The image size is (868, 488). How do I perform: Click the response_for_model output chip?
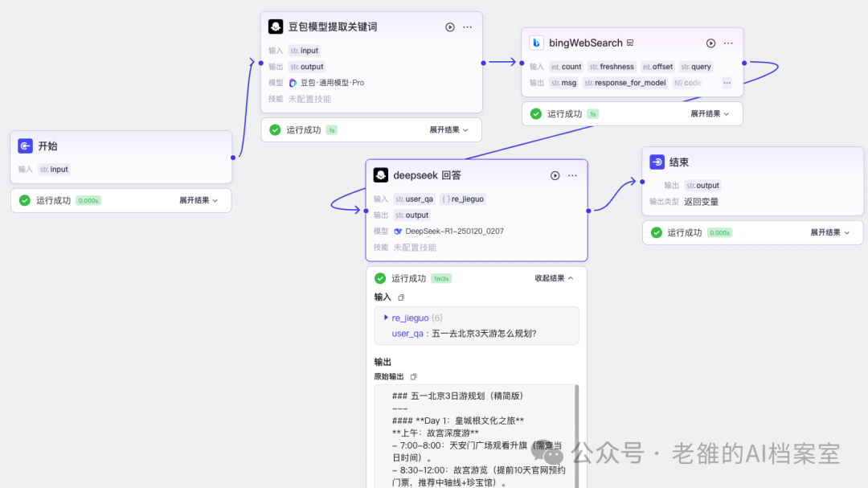click(x=625, y=83)
